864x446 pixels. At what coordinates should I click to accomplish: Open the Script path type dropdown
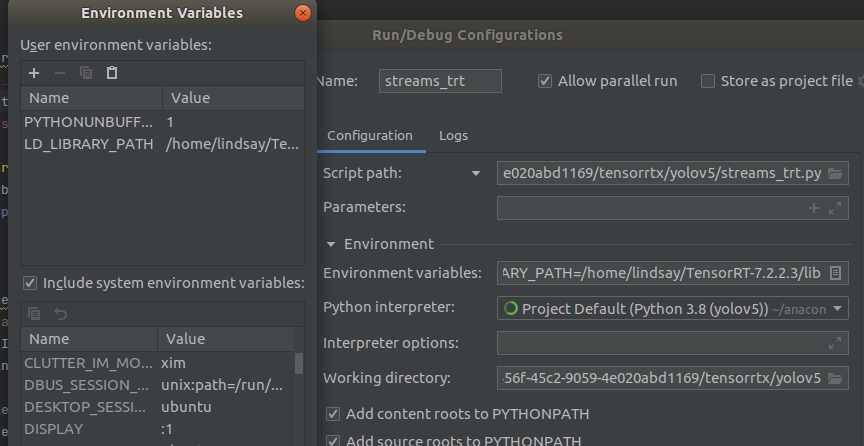coord(476,173)
